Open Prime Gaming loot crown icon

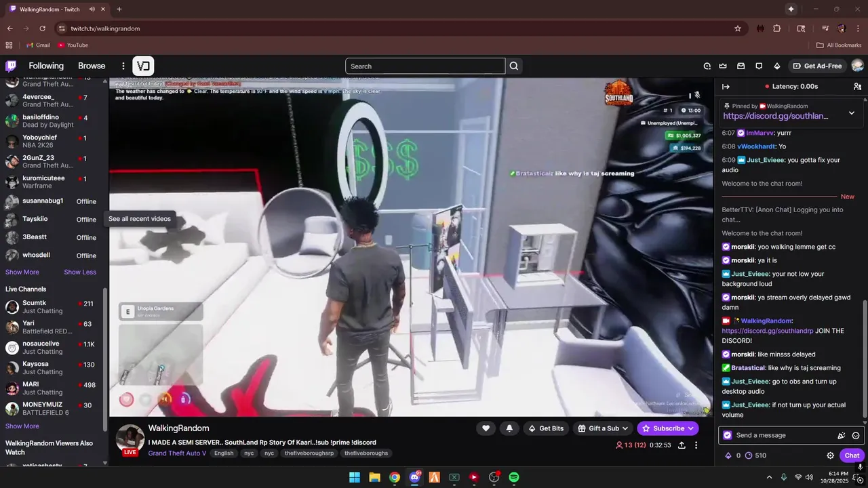pos(723,66)
